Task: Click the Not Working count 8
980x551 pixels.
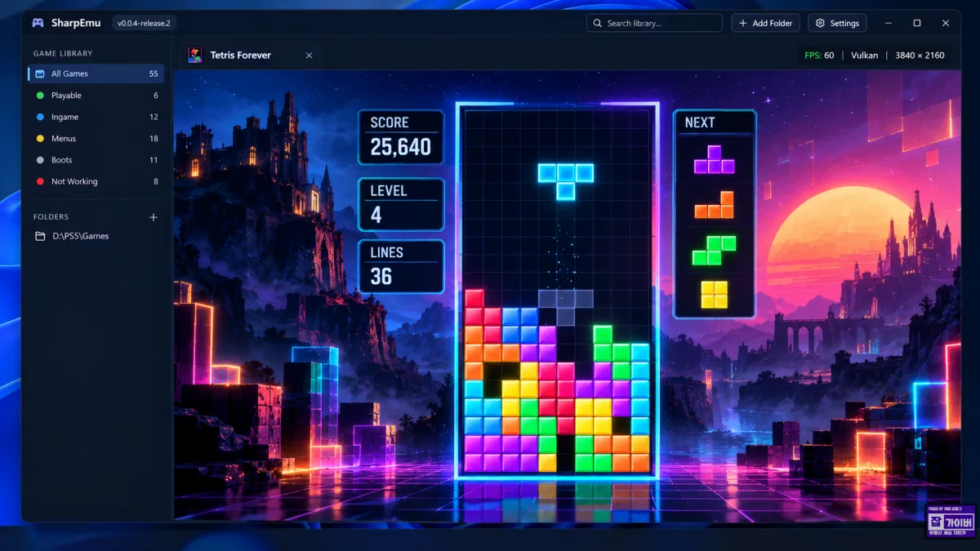Action: pyautogui.click(x=156, y=181)
